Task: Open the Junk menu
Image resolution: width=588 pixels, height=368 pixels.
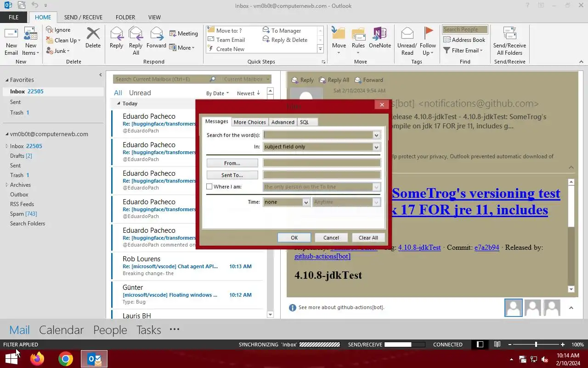Action: [x=58, y=51]
